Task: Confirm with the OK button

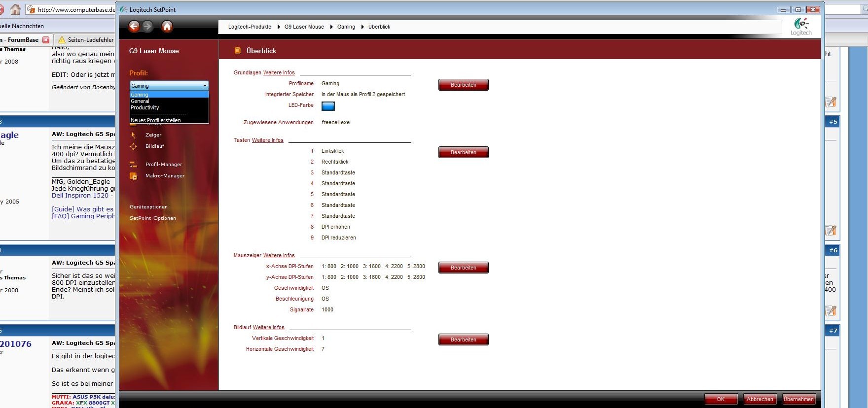Action: 721,399
